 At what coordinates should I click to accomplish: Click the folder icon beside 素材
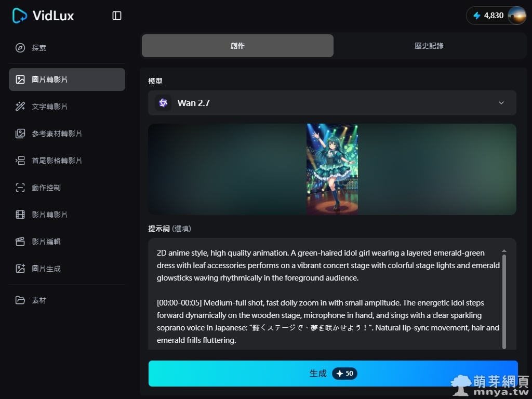(20, 300)
